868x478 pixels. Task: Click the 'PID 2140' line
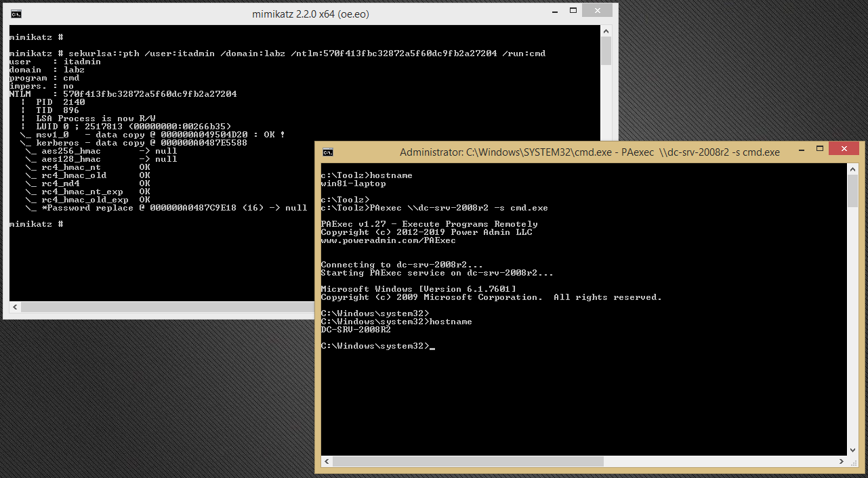click(x=53, y=102)
